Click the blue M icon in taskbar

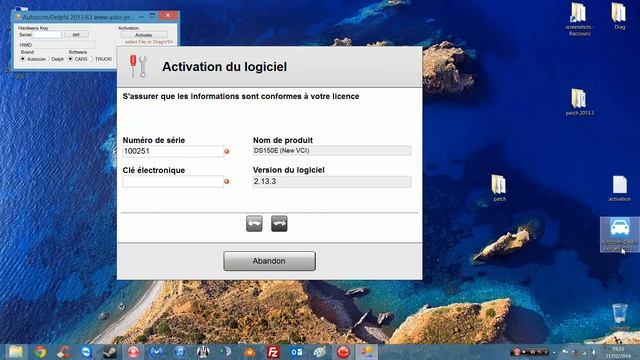pyautogui.click(x=157, y=352)
